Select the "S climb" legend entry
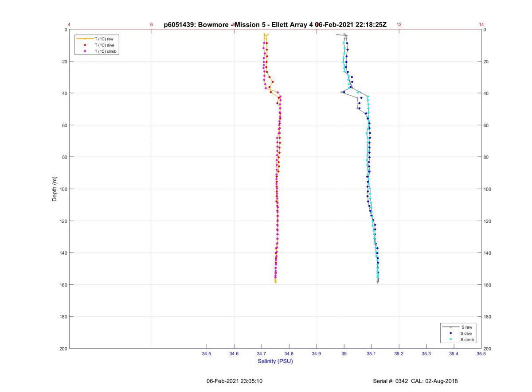The width and height of the screenshot is (532, 392). (468, 339)
